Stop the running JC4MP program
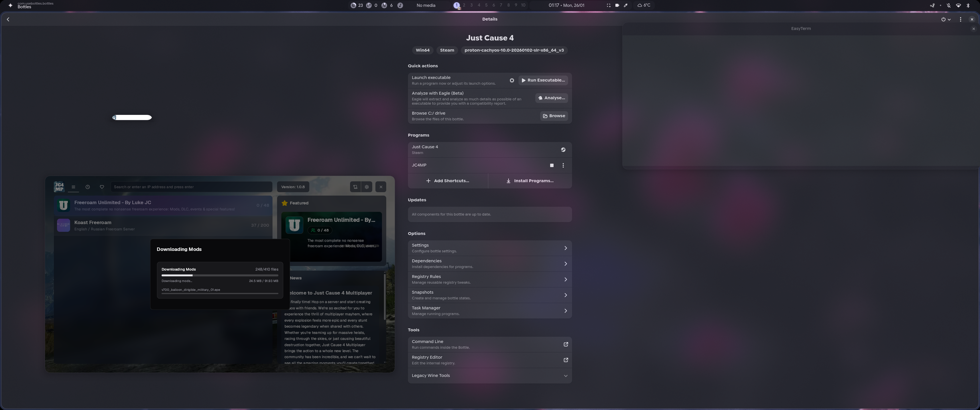The height and width of the screenshot is (410, 980). [552, 165]
